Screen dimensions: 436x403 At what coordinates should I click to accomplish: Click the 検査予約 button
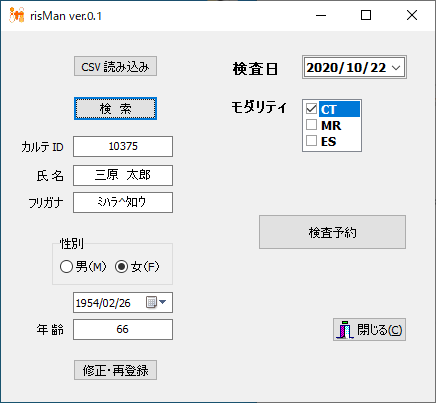pos(332,232)
